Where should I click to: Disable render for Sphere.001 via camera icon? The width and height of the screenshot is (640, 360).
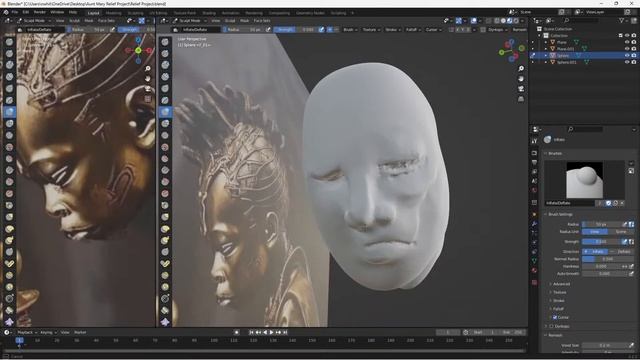point(634,62)
